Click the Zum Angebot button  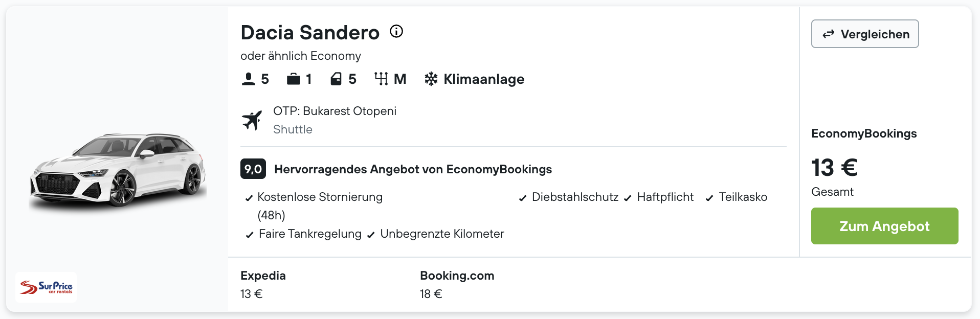click(x=885, y=226)
